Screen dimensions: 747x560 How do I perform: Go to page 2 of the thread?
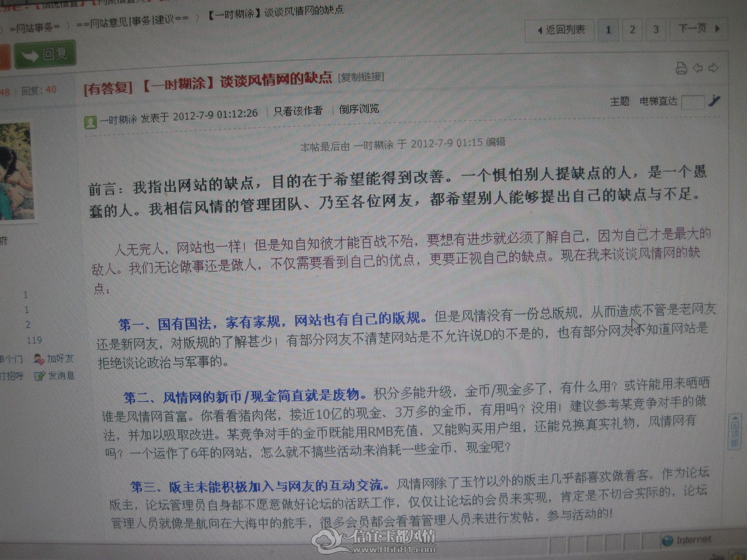[632, 30]
